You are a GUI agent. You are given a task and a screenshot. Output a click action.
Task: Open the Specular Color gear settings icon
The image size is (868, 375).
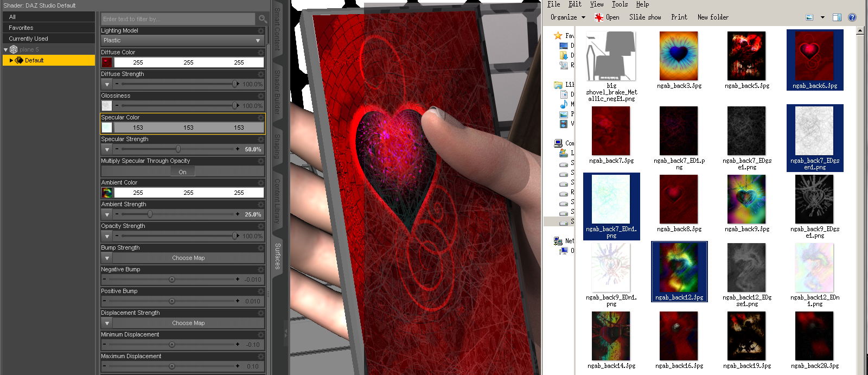tap(261, 118)
